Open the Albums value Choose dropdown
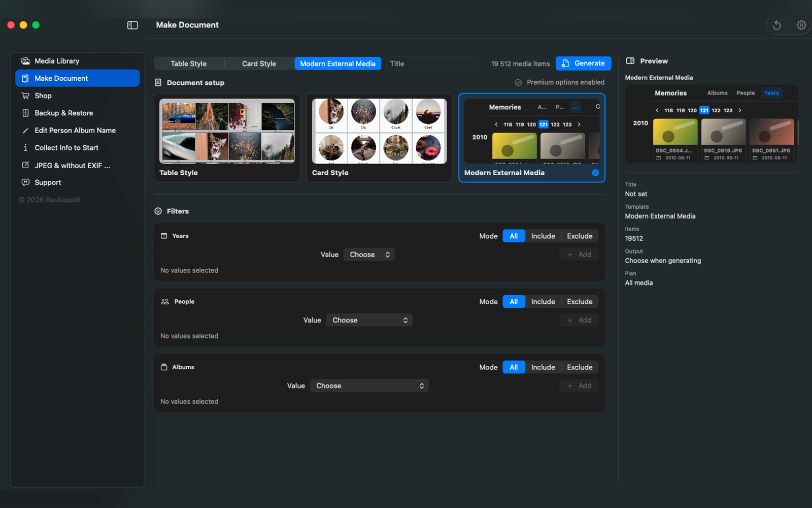This screenshot has height=508, width=812. point(369,386)
